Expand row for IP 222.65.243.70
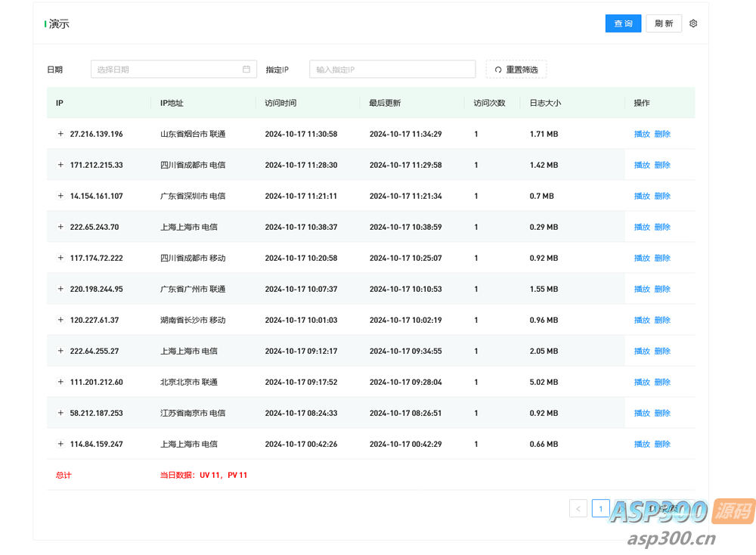This screenshot has width=756, height=555. tap(60, 227)
